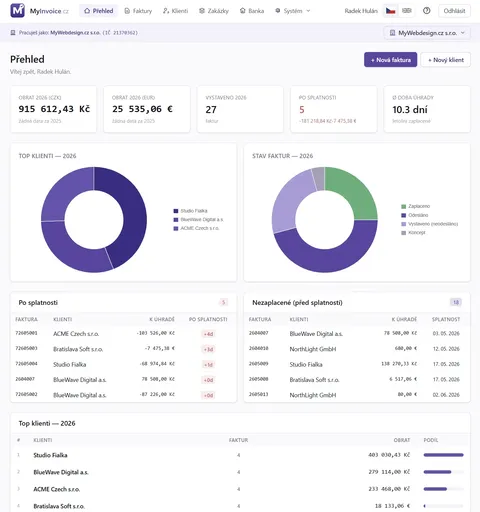This screenshot has width=480, height=512.
Task: Click the gear icon beside Systém
Action: coord(278,11)
